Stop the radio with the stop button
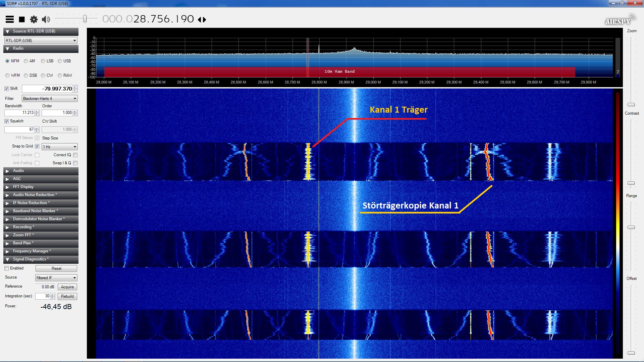 point(22,19)
